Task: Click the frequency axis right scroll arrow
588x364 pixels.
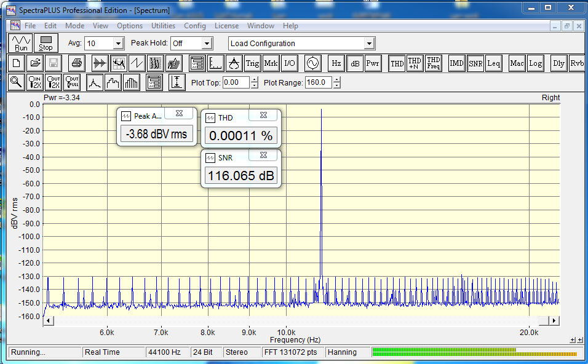Action: (554, 321)
